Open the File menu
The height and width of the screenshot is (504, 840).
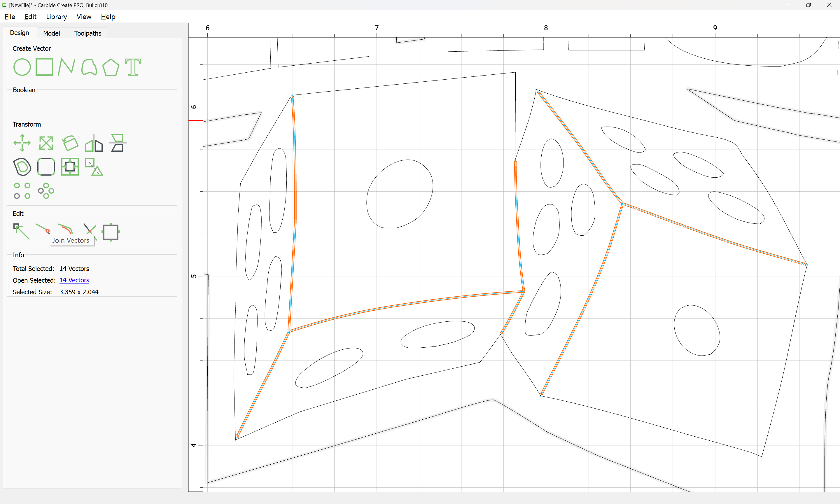10,17
